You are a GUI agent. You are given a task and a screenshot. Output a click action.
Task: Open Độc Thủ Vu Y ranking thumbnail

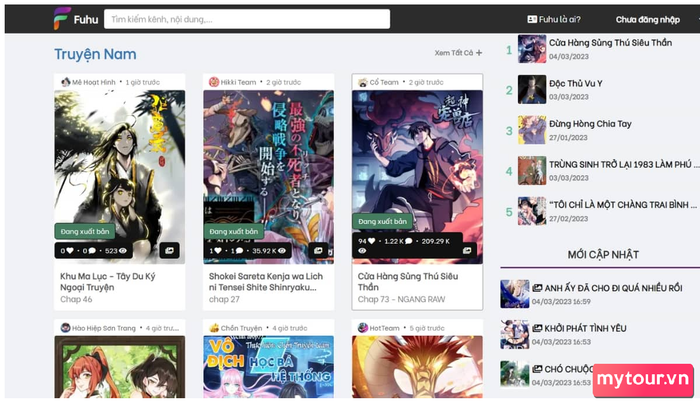pos(532,89)
